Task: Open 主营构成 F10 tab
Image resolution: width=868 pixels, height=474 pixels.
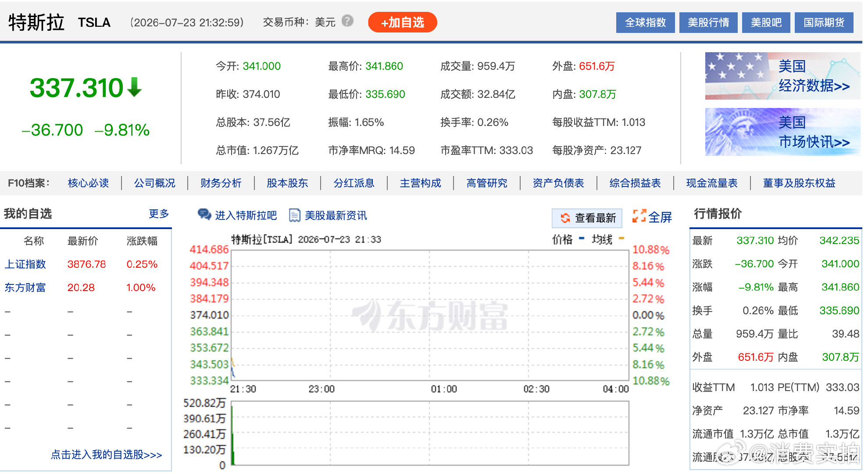Action: coord(420,183)
